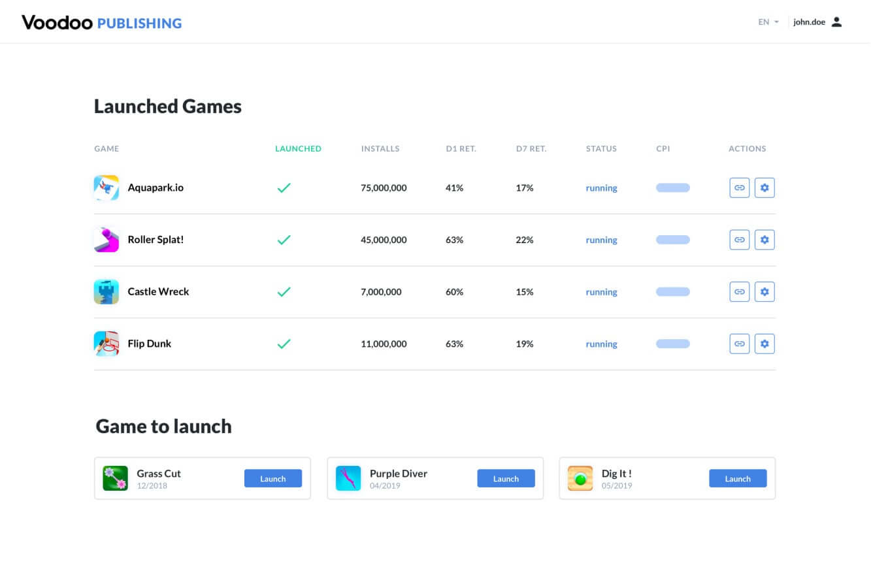
Task: Click the 7,000,000 installs value
Action: [x=381, y=292]
